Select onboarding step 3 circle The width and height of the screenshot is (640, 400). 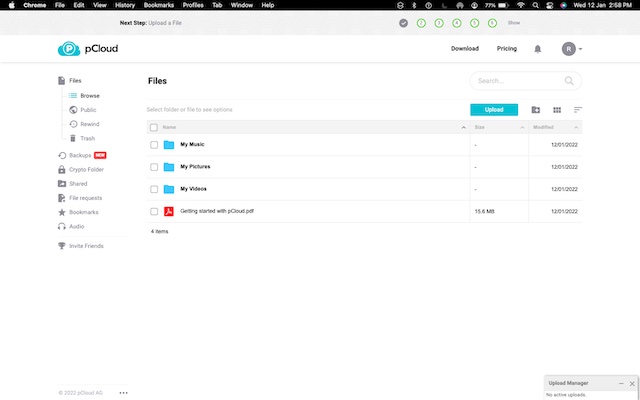[439, 23]
